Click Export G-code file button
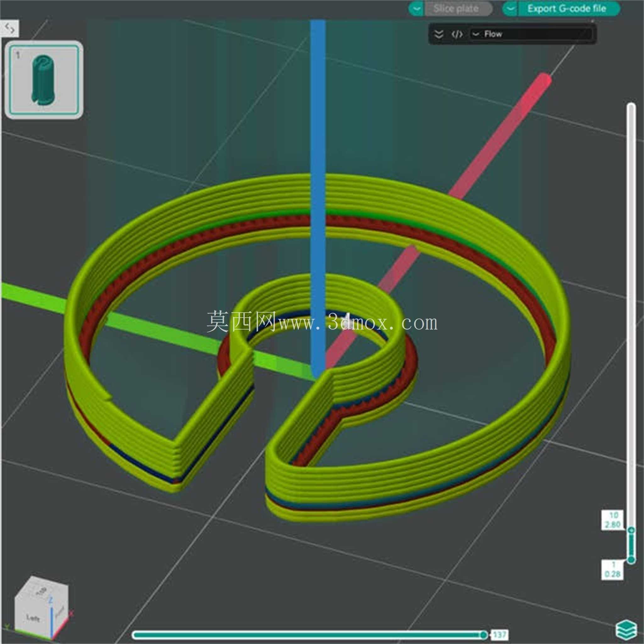Viewport: 644px width, 644px height. click(569, 9)
